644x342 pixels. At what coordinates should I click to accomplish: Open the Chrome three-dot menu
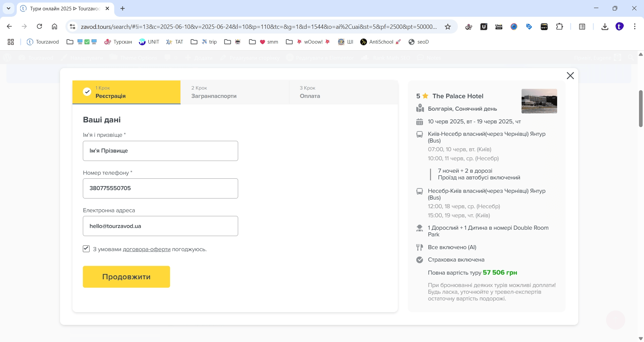click(635, 26)
